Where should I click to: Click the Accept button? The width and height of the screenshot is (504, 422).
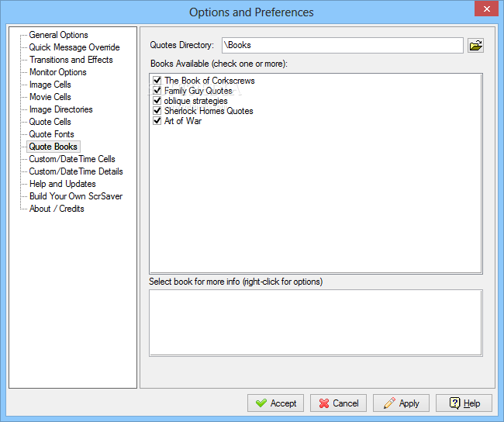275,403
